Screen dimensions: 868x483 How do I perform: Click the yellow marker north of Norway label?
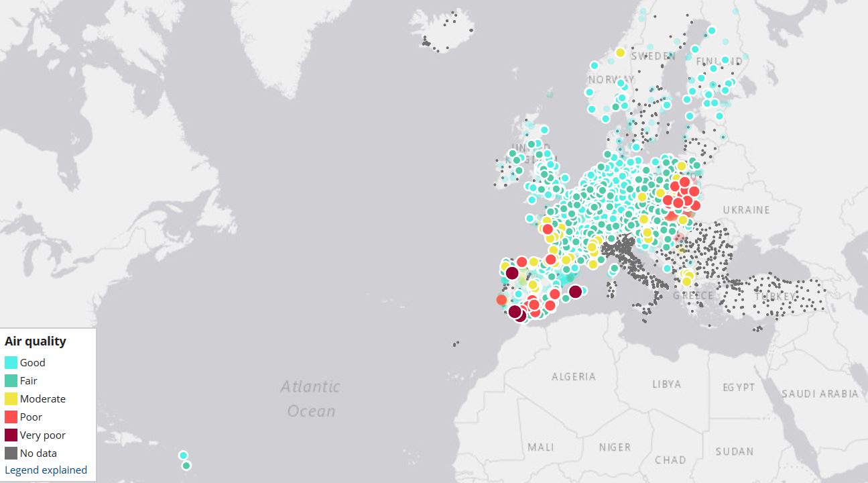click(x=620, y=52)
